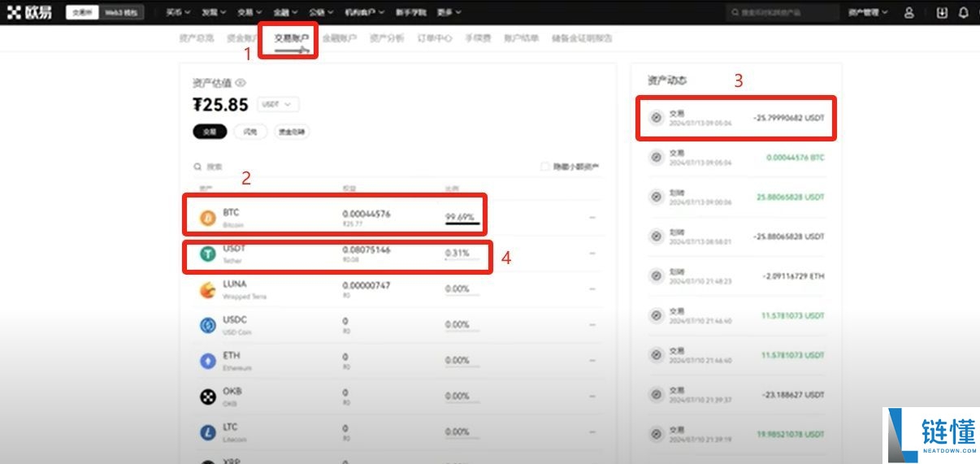Click the icon beside the 19.98521078 USDT entry
Image resolution: width=980 pixels, height=464 pixels.
[657, 433]
